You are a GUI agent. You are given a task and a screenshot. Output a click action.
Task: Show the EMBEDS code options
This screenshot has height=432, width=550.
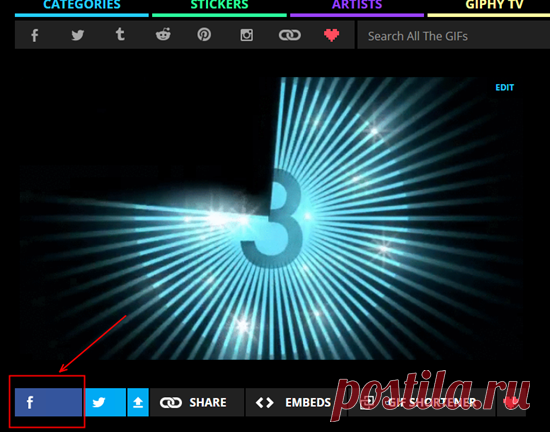coord(292,402)
